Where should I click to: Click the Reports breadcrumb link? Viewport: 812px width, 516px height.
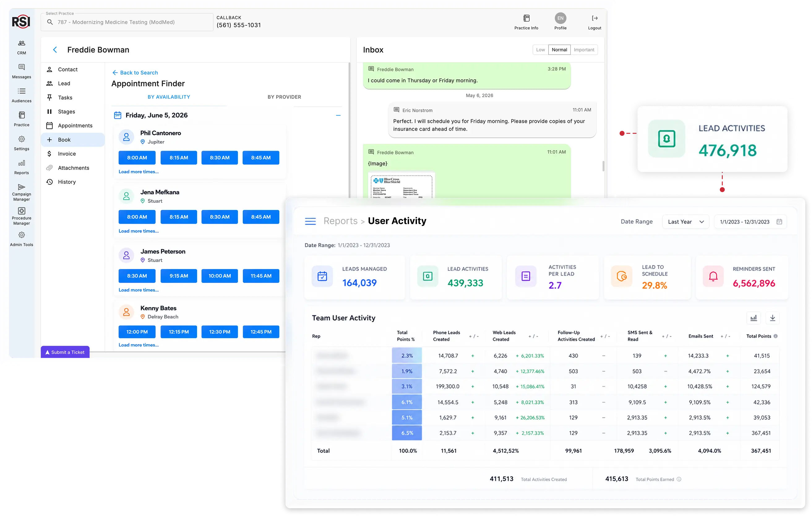(x=340, y=221)
